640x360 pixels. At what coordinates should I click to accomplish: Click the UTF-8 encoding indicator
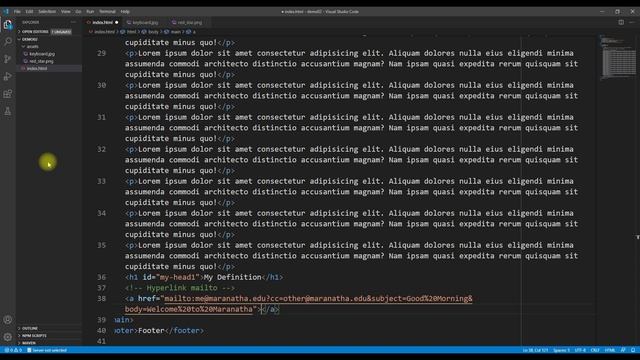(580, 350)
